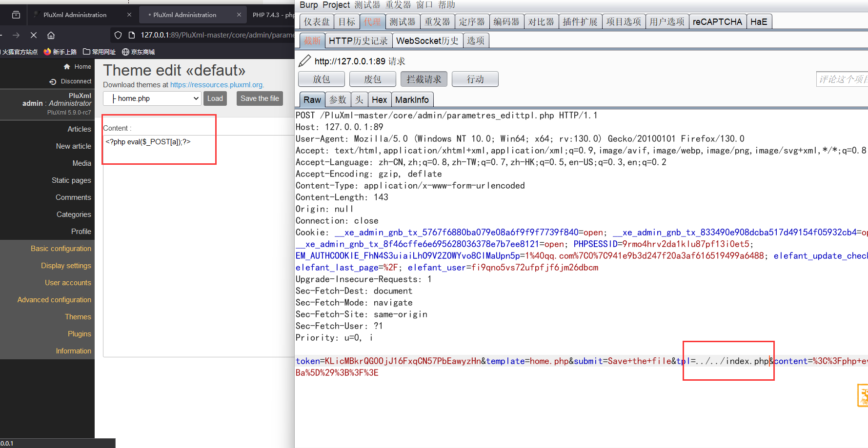Open the ressources.pluxml.org link

pyautogui.click(x=216, y=85)
